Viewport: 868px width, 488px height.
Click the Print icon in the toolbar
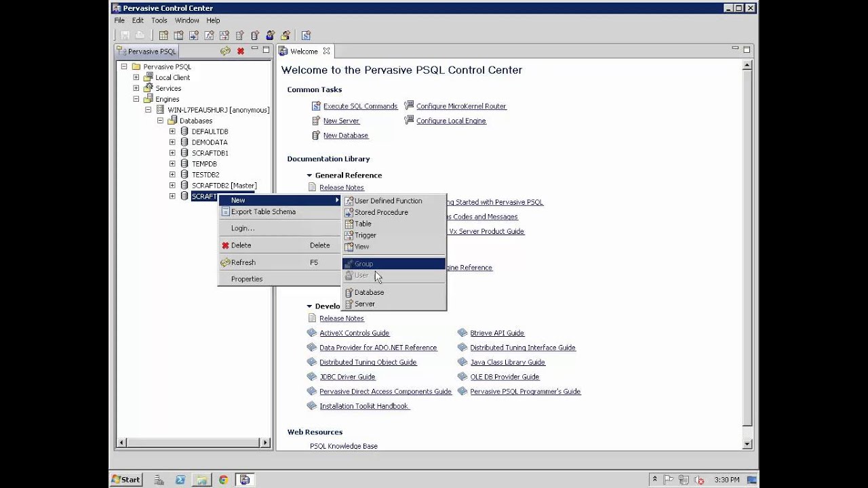[140, 35]
